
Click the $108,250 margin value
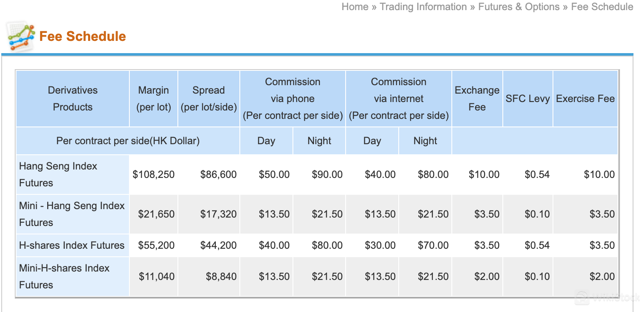153,175
